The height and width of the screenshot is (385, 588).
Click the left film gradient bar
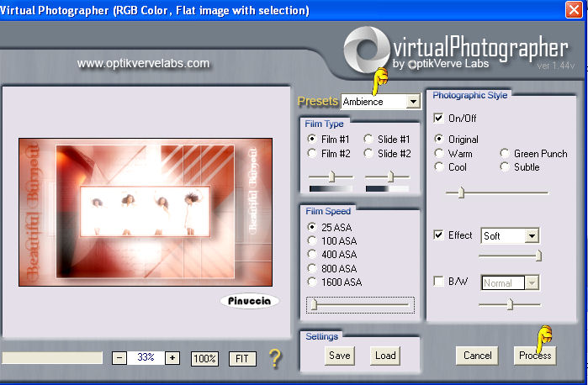[x=331, y=188]
